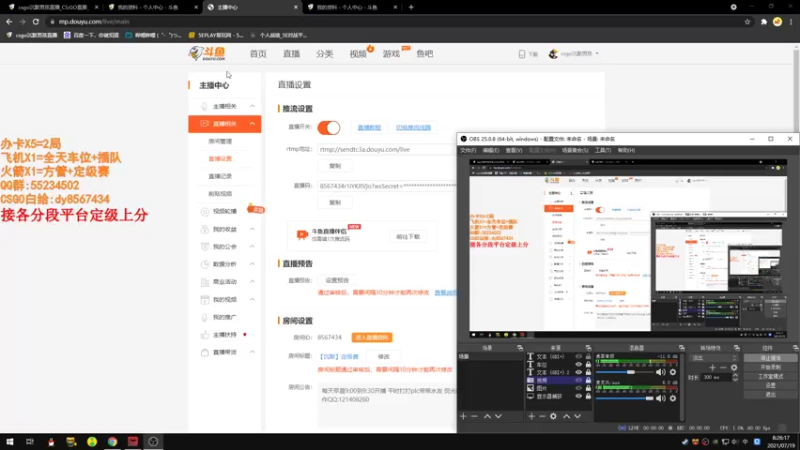This screenshot has width=800, height=450.
Task: Collapse the 主播相关 sidebar section
Action: pos(252,106)
